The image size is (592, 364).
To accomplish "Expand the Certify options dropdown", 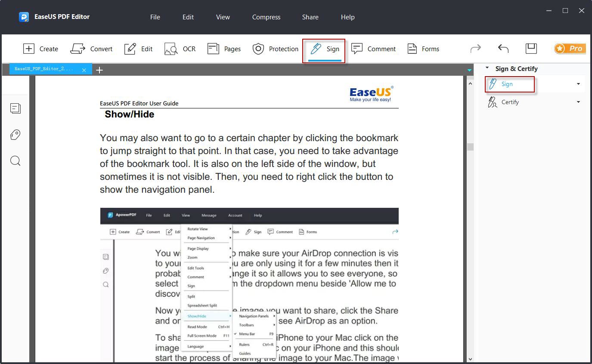I will [579, 102].
